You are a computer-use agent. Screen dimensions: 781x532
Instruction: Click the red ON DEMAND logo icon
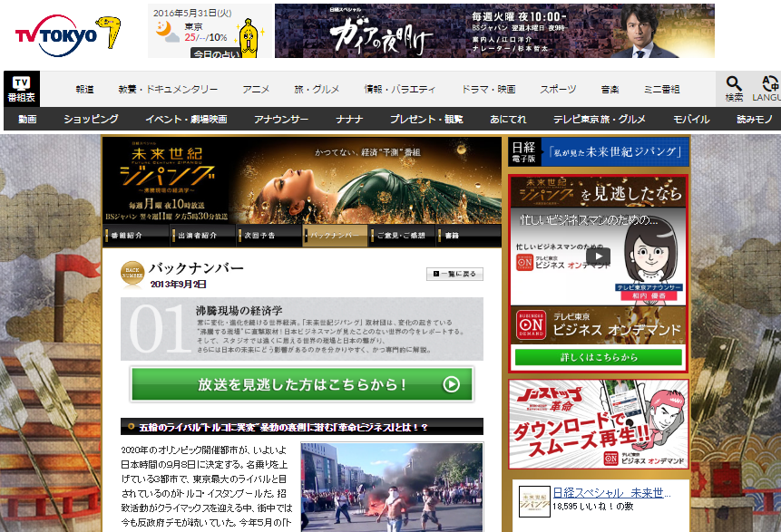tap(531, 325)
